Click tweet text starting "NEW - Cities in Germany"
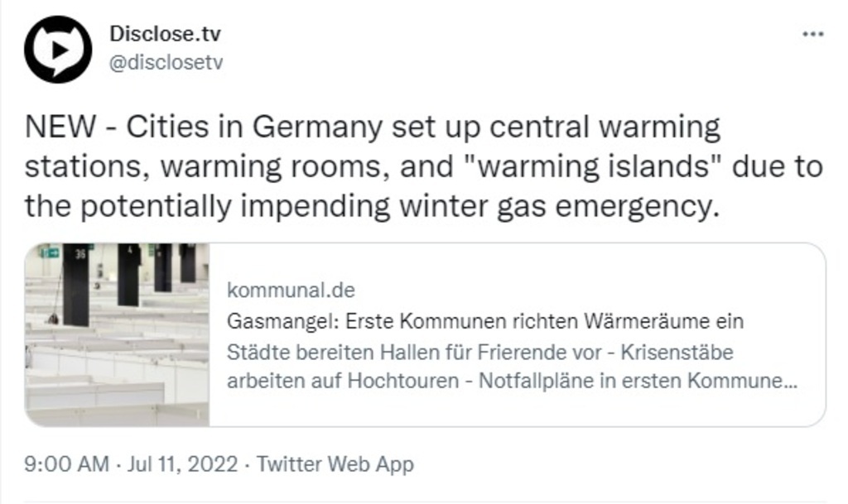848x504 pixels. (373, 128)
